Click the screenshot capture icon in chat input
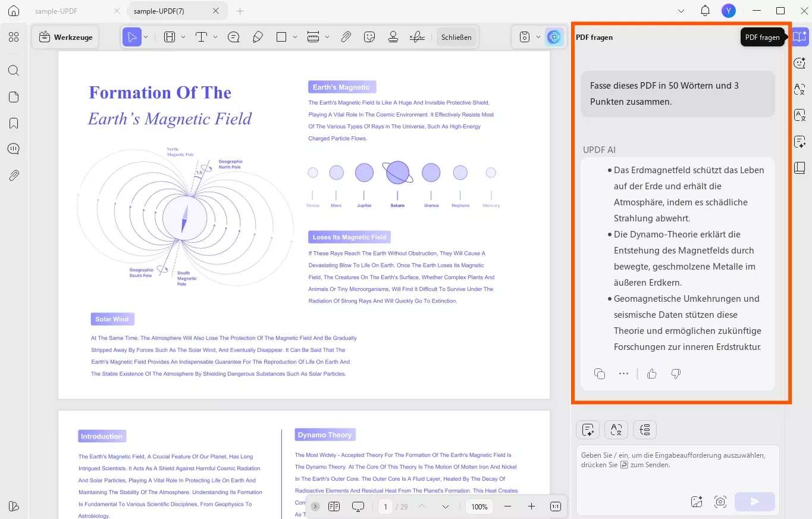 tap(720, 501)
